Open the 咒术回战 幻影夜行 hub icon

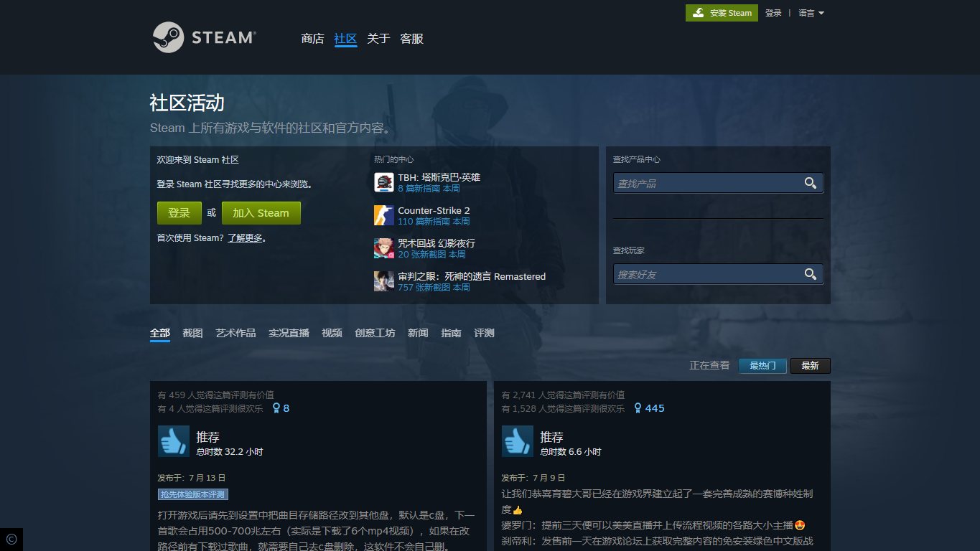click(384, 248)
